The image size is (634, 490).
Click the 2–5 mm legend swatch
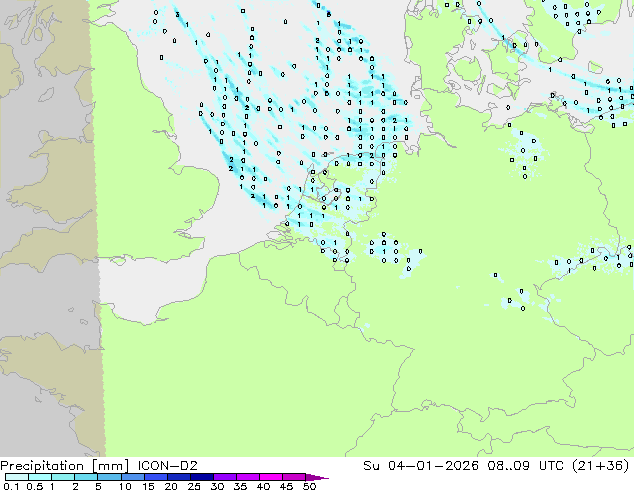tap(86, 477)
